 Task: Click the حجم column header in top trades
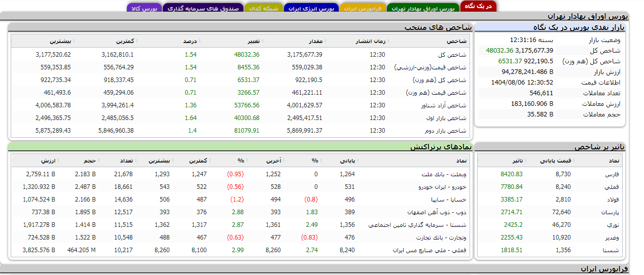pos(90,161)
